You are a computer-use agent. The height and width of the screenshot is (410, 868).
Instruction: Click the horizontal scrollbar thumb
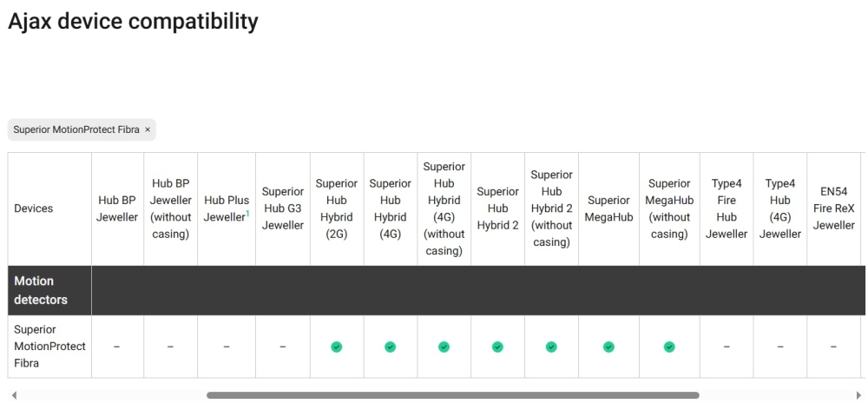[452, 395]
